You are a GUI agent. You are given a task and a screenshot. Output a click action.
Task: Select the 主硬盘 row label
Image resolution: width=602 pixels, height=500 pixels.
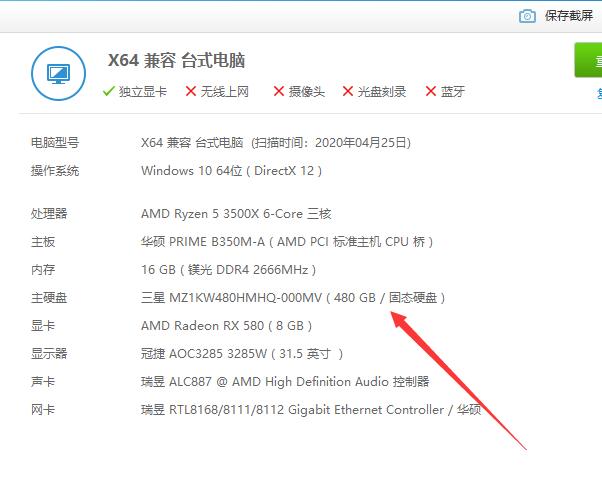49,298
